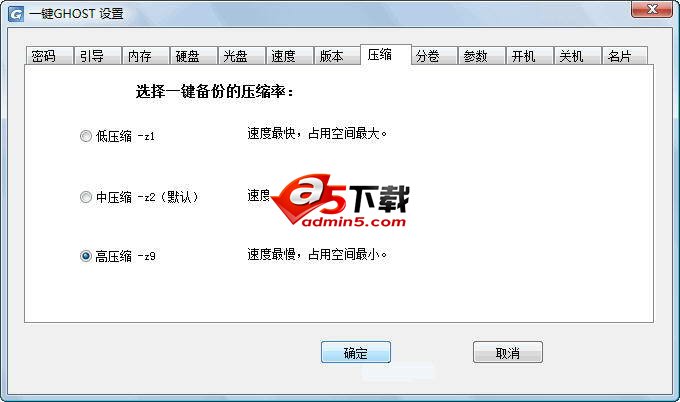Switch to the 分卷 tab
Viewport: 680px width, 402px height.
tap(434, 56)
